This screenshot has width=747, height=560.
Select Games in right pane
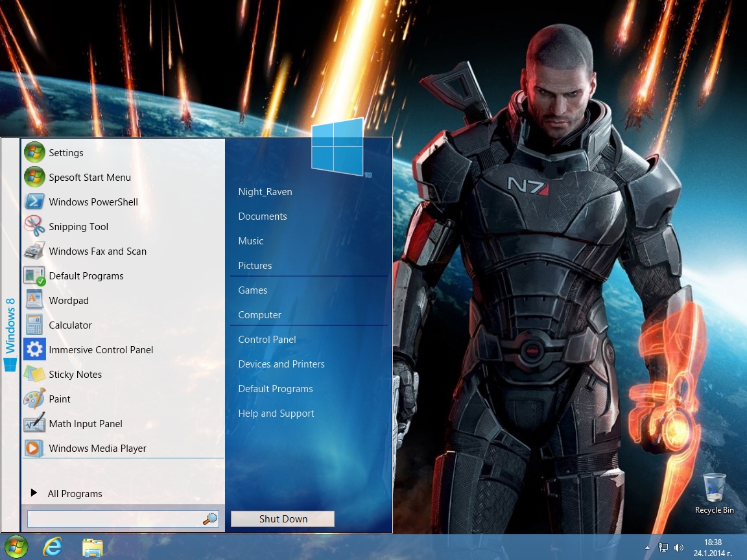click(253, 290)
